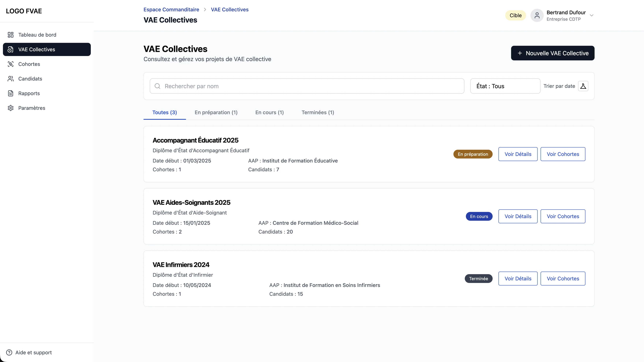Open the Tableau de bord dashboard icon
This screenshot has width=644, height=362.
click(x=10, y=35)
